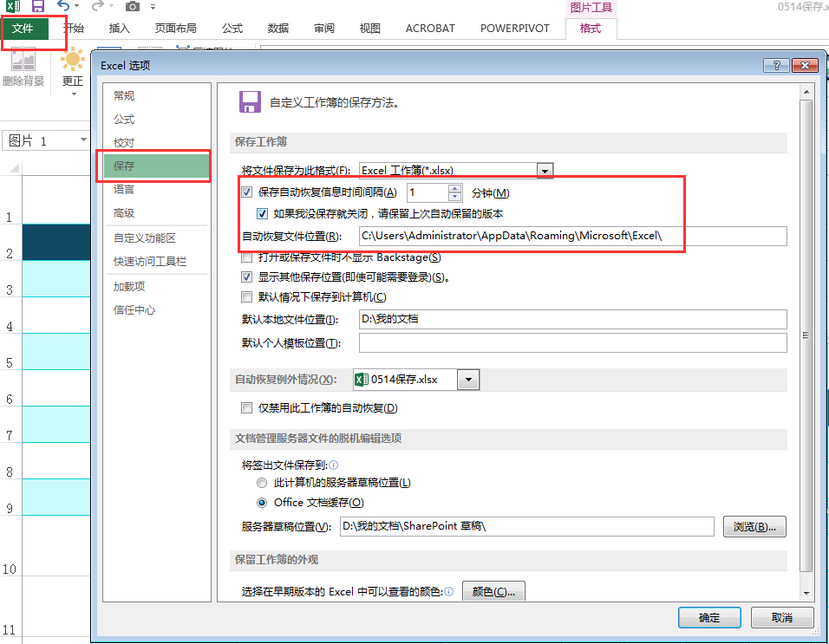Increase the AutoRecover minutes spinner
The width and height of the screenshot is (829, 644).
454,189
